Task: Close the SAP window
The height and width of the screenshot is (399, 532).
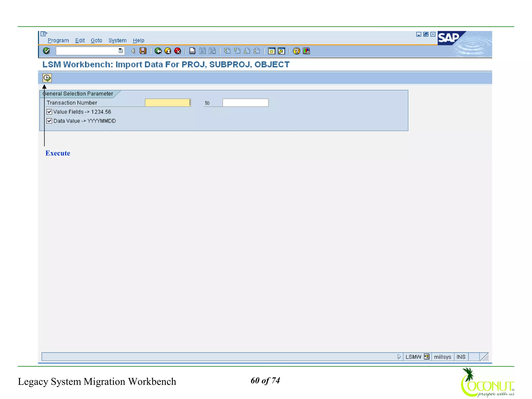Action: [x=433, y=34]
